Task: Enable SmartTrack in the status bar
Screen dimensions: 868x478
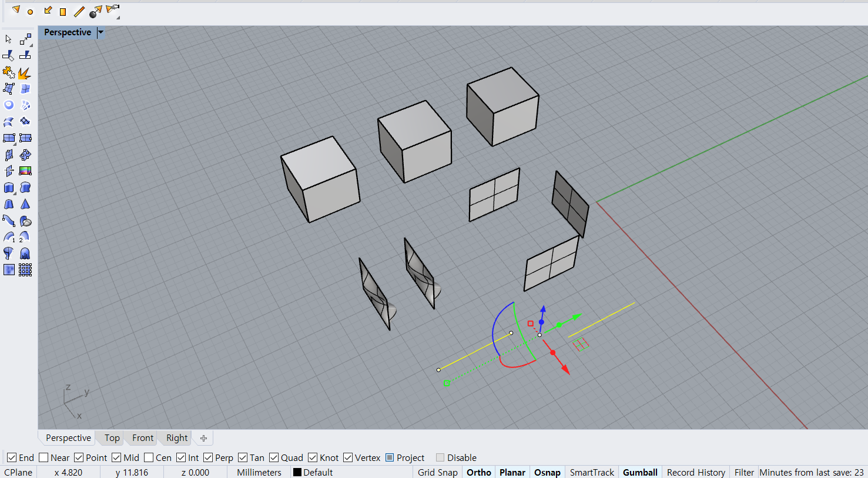Action: pos(592,472)
